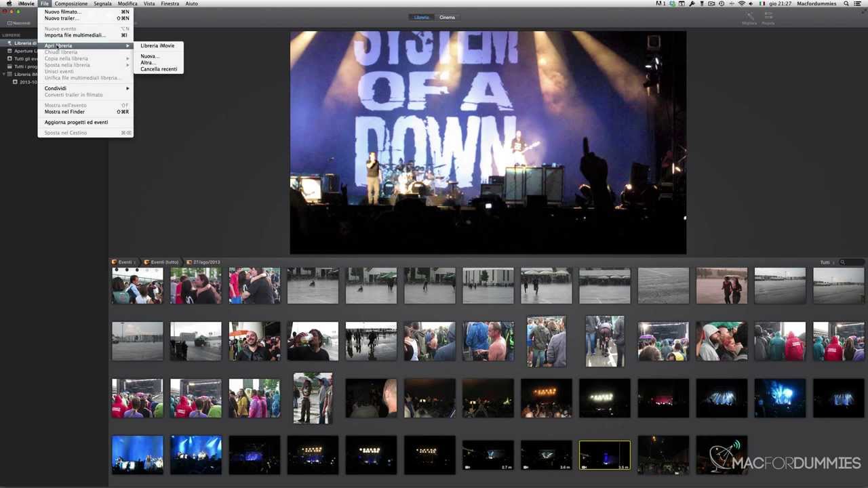The width and height of the screenshot is (868, 488).
Task: Switch to the Cinema tab
Action: point(447,18)
